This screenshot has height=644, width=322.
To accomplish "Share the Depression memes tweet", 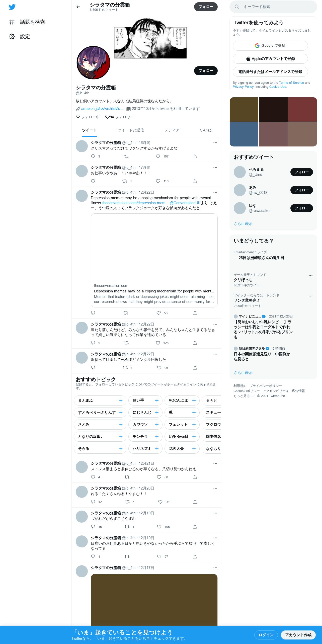I will click(x=195, y=313).
